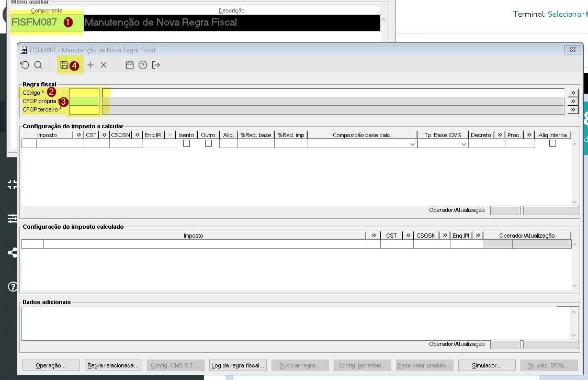
Task: Tick the Isento checkbox
Action: pos(186,143)
